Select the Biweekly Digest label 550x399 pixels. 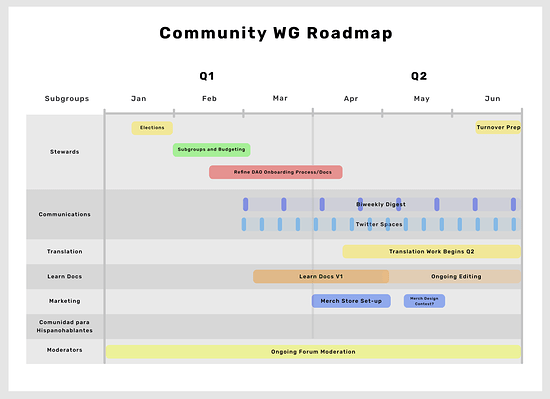[381, 204]
